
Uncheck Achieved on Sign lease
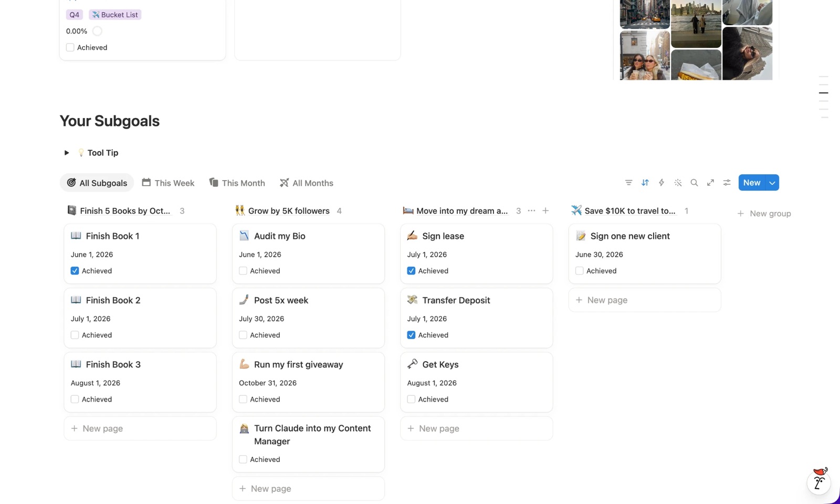(x=411, y=271)
